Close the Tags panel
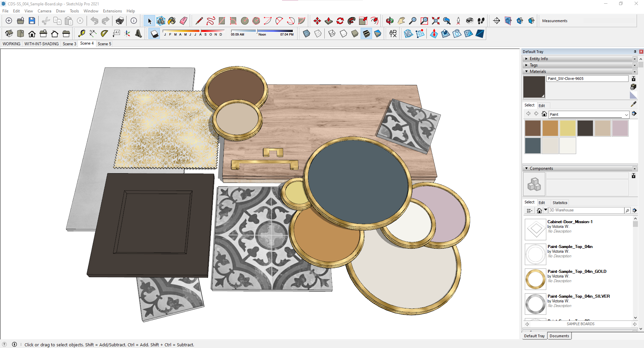The width and height of the screenshot is (644, 348). [635, 65]
